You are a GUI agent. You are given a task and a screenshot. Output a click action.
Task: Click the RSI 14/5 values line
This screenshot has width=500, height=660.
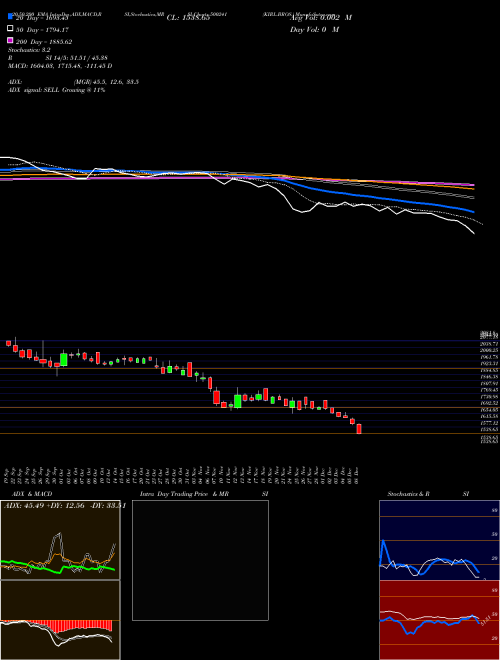coord(57,58)
